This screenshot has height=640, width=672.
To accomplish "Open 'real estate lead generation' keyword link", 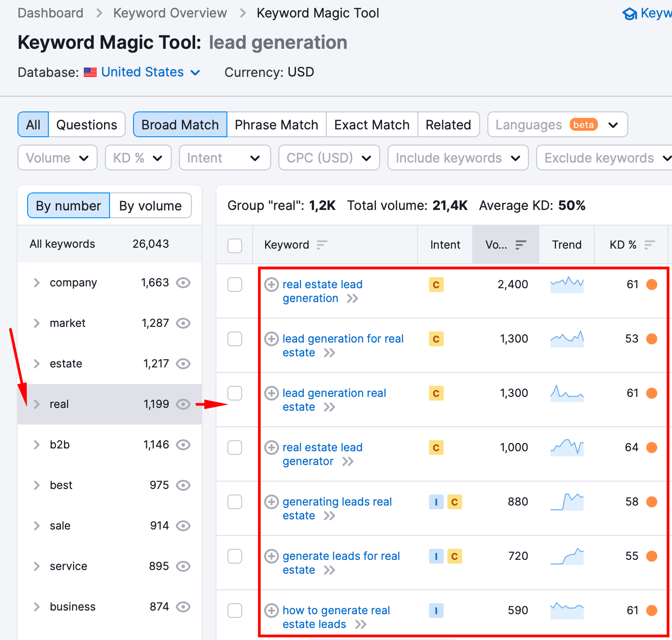I will (x=323, y=291).
